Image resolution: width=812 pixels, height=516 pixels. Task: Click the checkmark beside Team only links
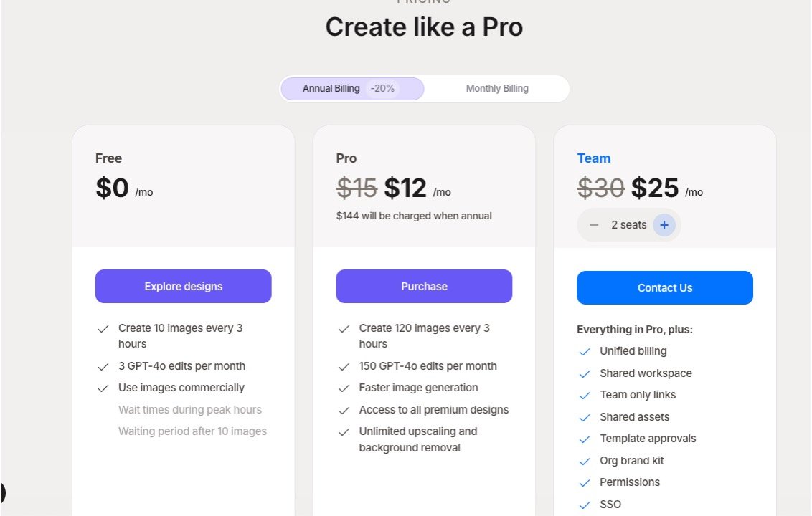coord(585,396)
